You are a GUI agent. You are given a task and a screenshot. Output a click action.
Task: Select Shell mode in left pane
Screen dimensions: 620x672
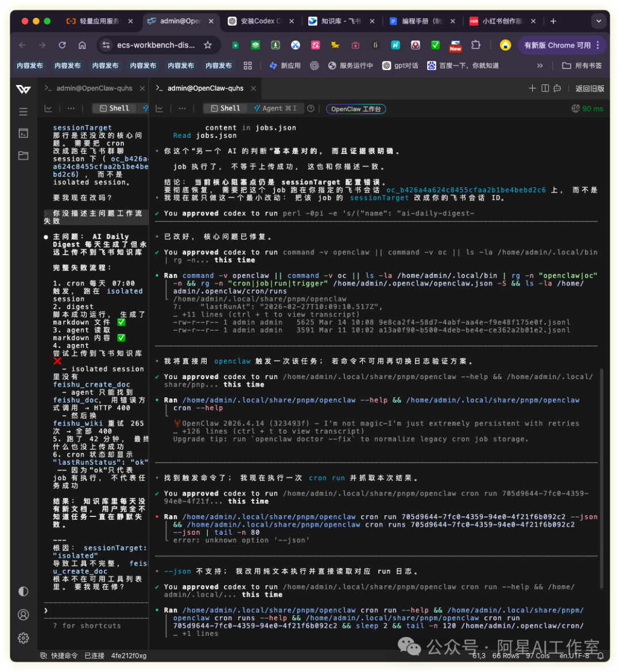point(114,109)
